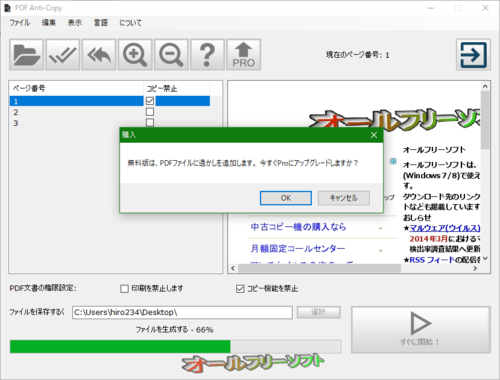Click OK in the purchase dialog
The width and height of the screenshot is (500, 380).
coord(286,198)
